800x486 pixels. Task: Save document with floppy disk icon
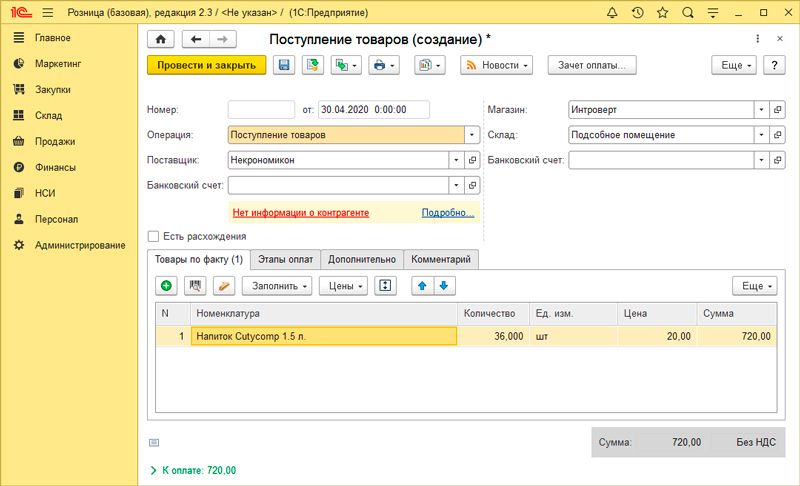(x=284, y=65)
